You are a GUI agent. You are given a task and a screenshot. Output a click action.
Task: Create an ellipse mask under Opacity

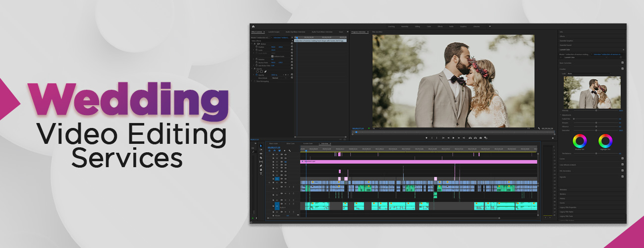(258, 71)
